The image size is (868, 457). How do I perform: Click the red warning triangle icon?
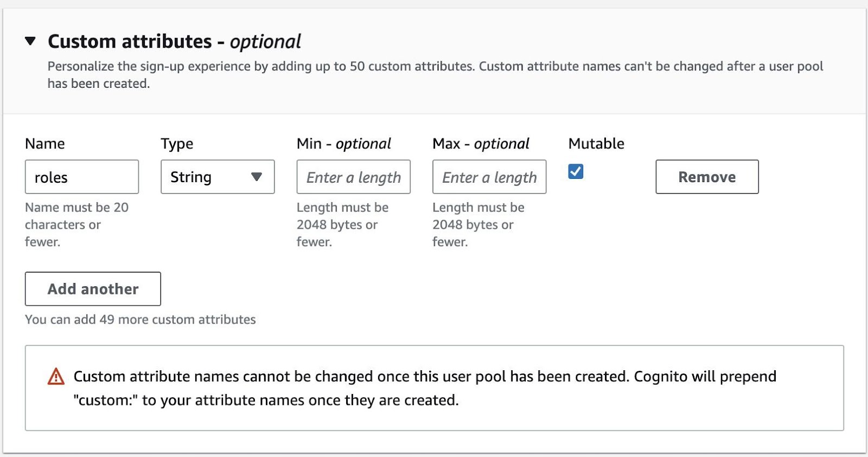[x=56, y=376]
